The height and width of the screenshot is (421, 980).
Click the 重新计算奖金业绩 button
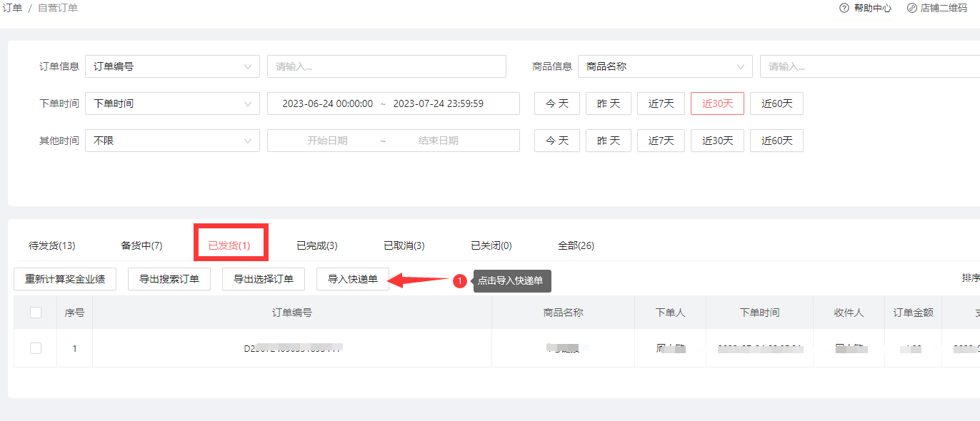tap(65, 279)
